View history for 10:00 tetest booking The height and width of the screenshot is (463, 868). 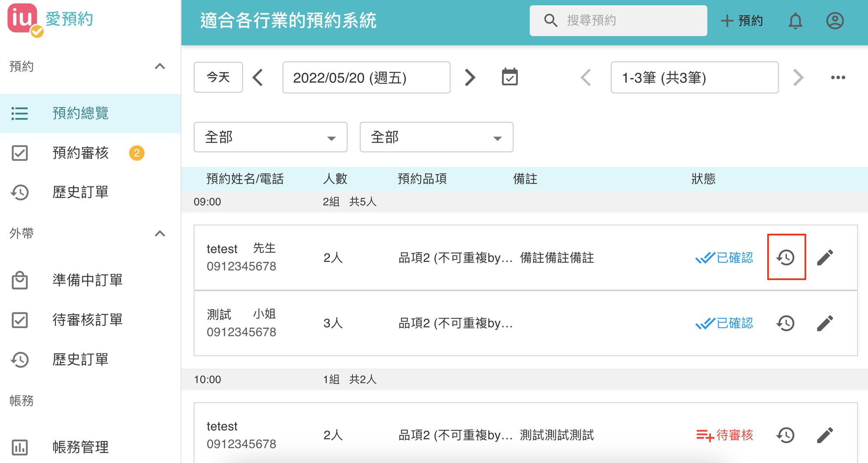[786, 435]
